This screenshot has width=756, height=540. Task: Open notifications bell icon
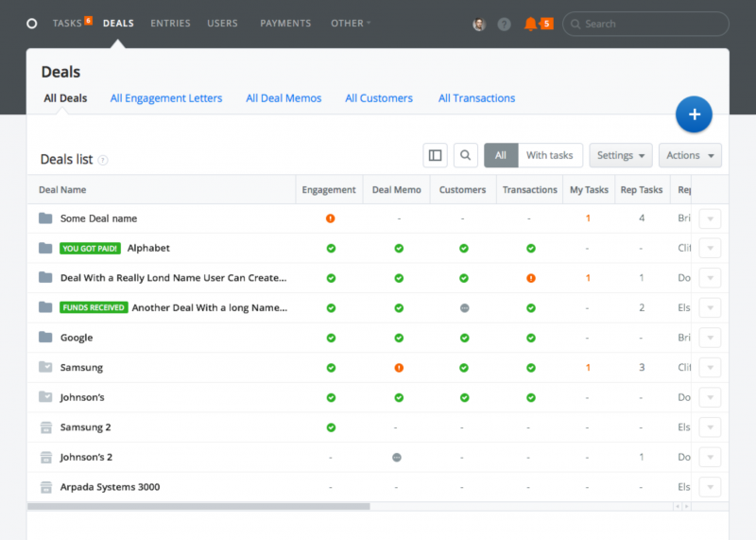(530, 24)
